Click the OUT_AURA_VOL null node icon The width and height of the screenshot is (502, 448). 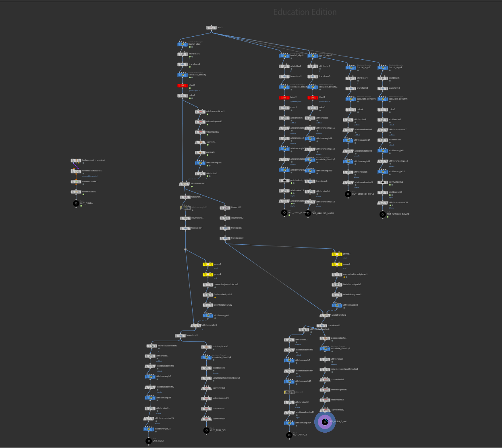[x=206, y=431]
